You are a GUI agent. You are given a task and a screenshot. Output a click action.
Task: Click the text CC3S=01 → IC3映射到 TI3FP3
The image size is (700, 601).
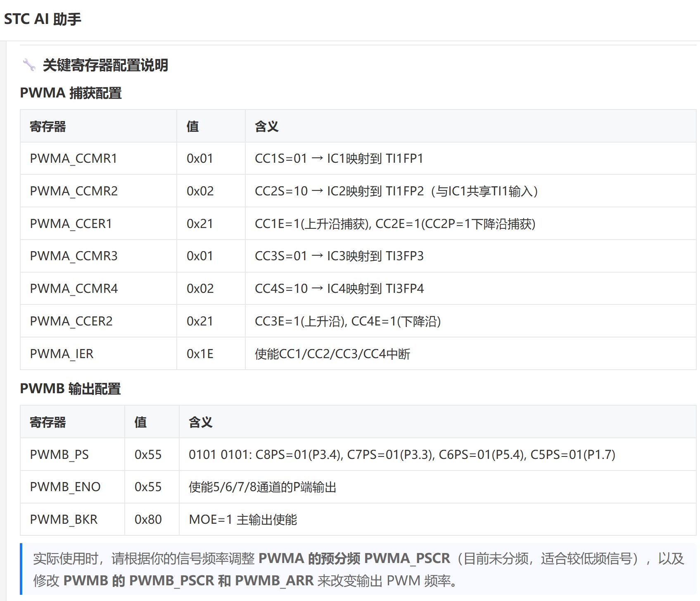(339, 256)
